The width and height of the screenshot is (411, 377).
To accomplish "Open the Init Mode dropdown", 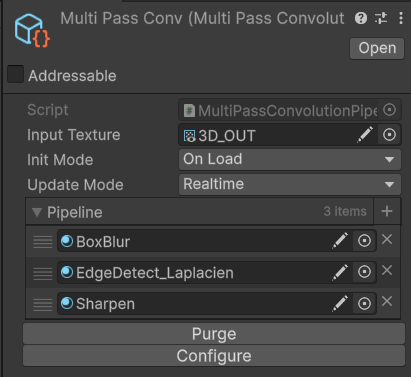I will coord(290,159).
